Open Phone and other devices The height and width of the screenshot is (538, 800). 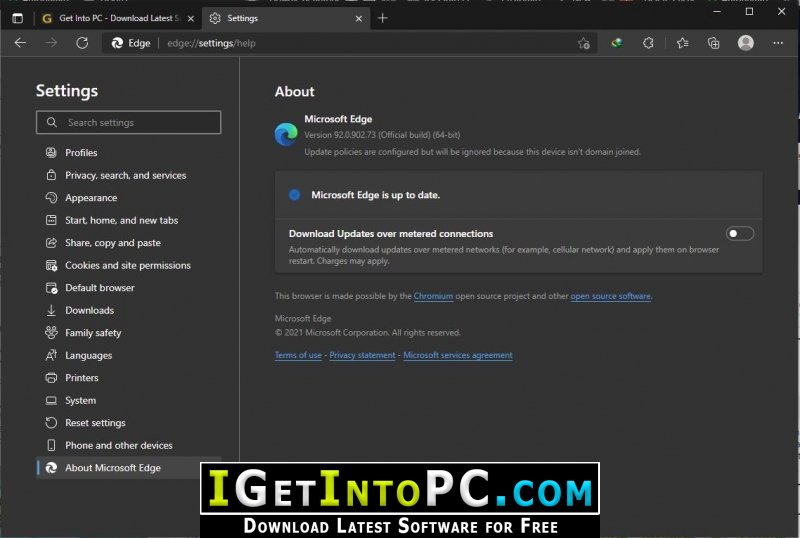pos(129,445)
